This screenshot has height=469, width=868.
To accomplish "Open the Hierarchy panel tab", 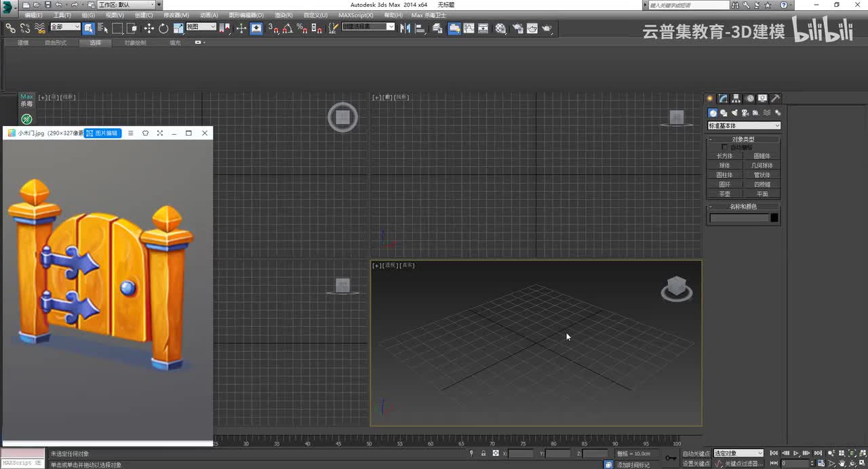I will pos(736,98).
